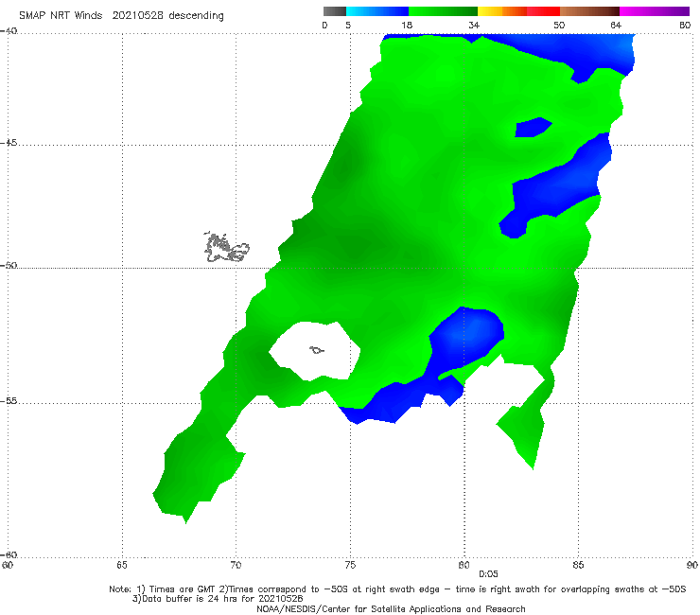Click the "-60" latitude label

pyautogui.click(x=9, y=554)
